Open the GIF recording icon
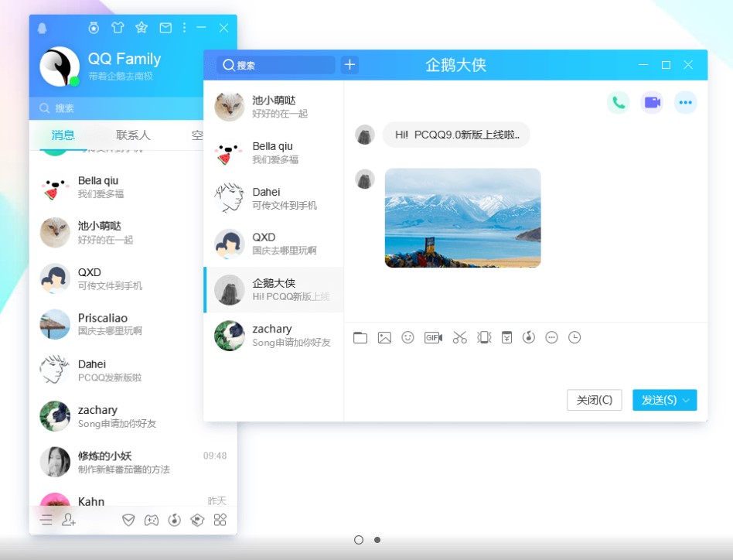The width and height of the screenshot is (733, 560). click(x=433, y=337)
